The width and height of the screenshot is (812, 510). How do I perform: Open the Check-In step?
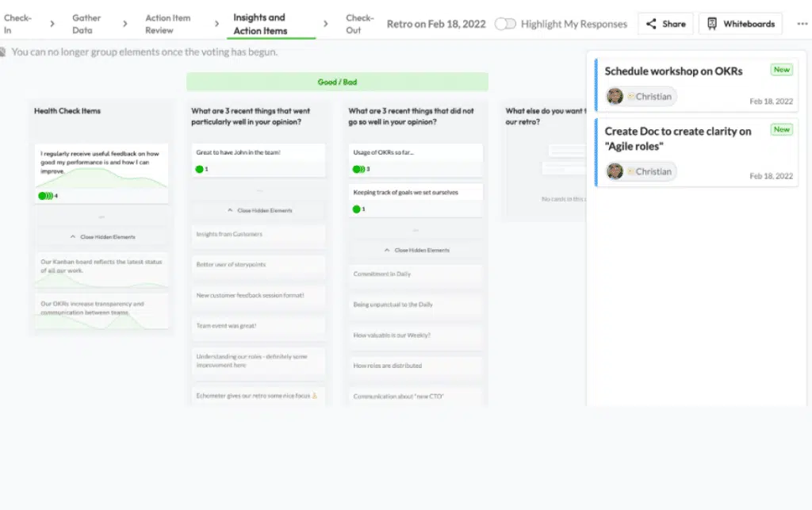[x=17, y=24]
